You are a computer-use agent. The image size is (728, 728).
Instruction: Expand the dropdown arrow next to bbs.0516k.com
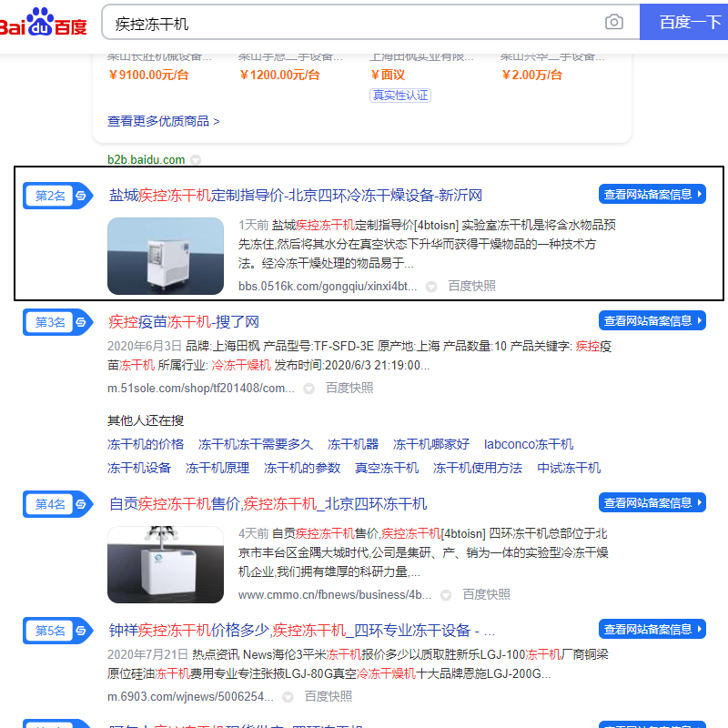pyautogui.click(x=431, y=287)
